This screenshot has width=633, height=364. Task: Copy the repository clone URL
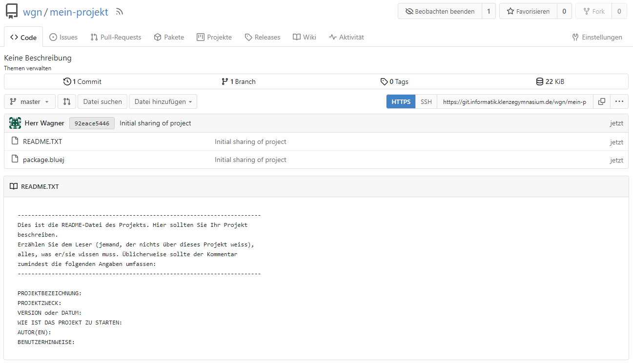click(602, 101)
